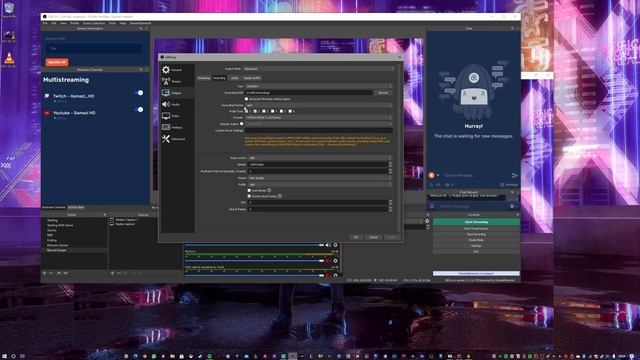This screenshot has height=360, width=640.
Task: Open Video section in Settings sidebar
Action: [x=177, y=116]
